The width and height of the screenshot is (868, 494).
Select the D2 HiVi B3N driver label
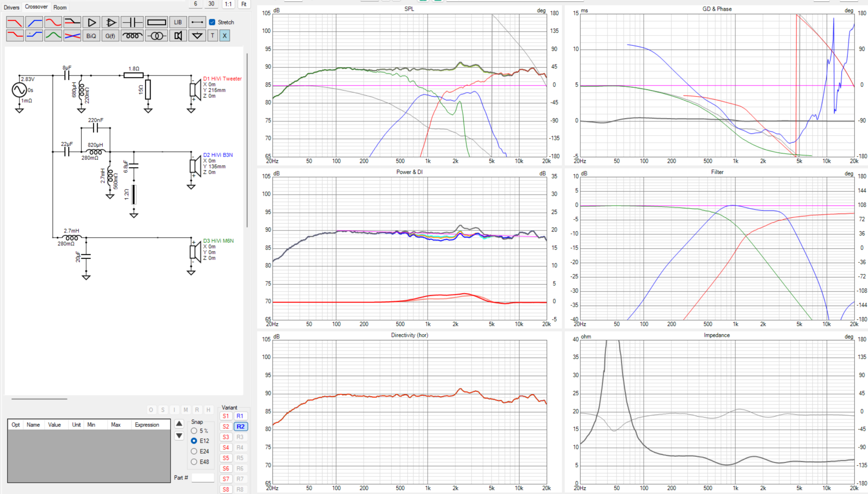coord(218,155)
